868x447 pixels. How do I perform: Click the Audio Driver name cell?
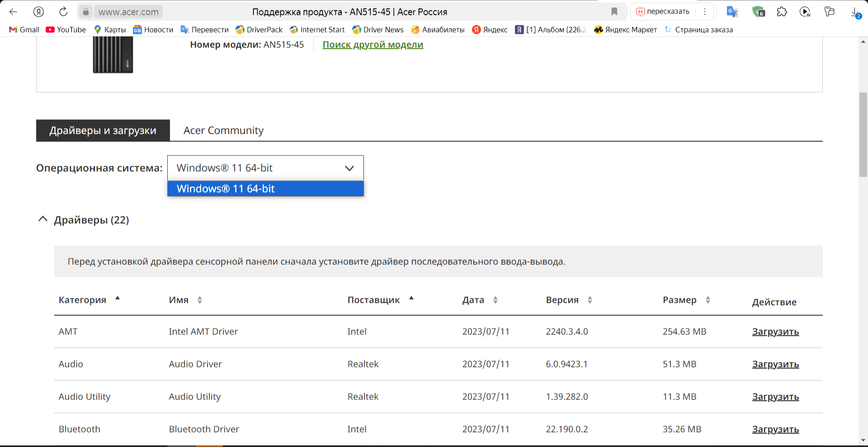click(195, 364)
